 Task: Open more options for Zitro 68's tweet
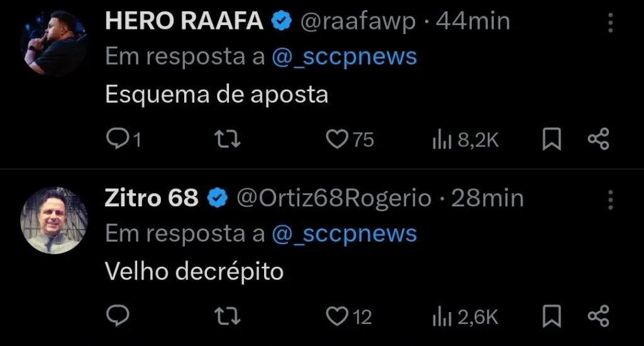click(x=610, y=200)
